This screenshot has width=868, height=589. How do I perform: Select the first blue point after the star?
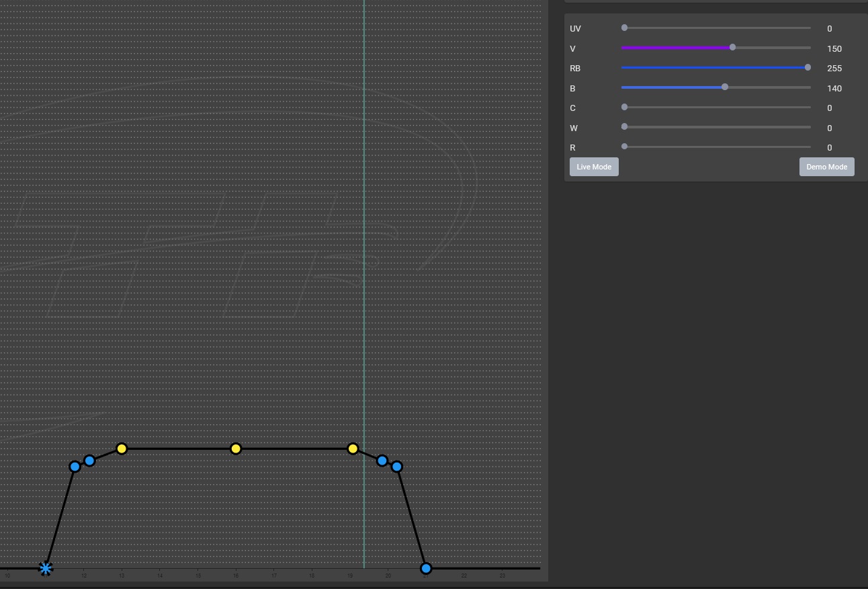75,467
